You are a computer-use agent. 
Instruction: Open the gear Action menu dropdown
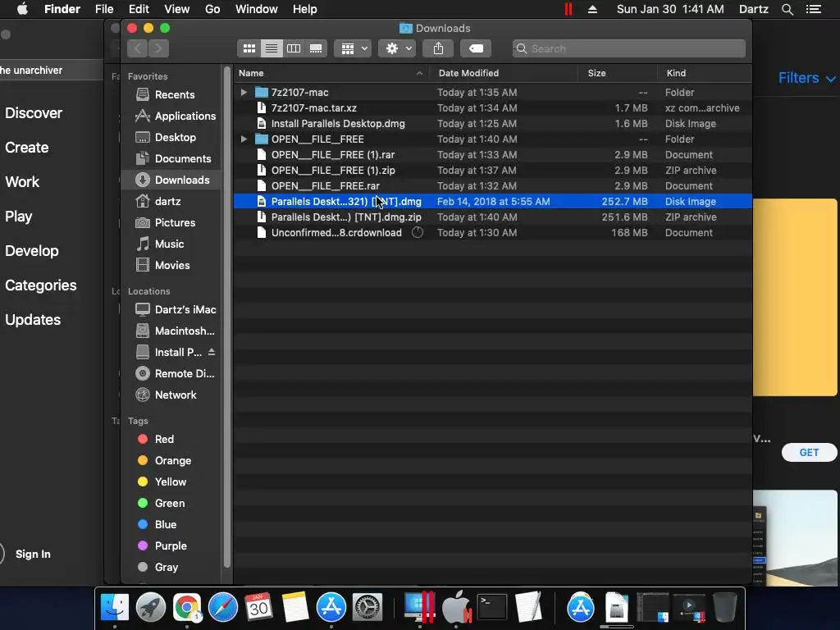tap(398, 48)
